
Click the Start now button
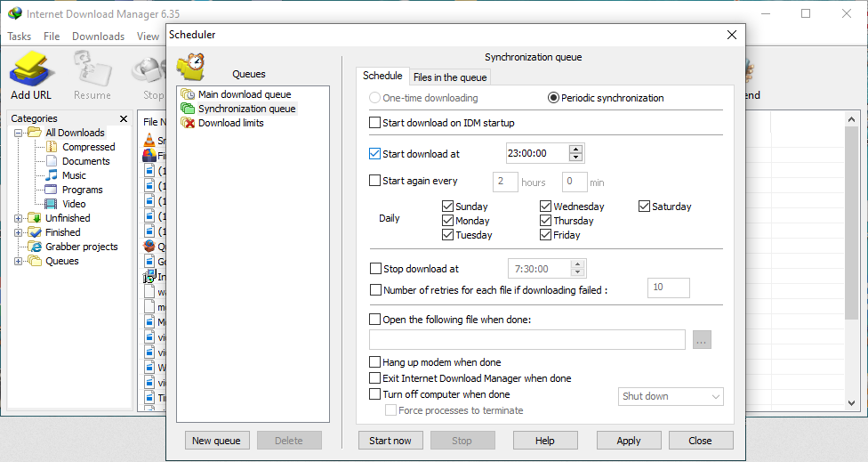click(x=390, y=441)
